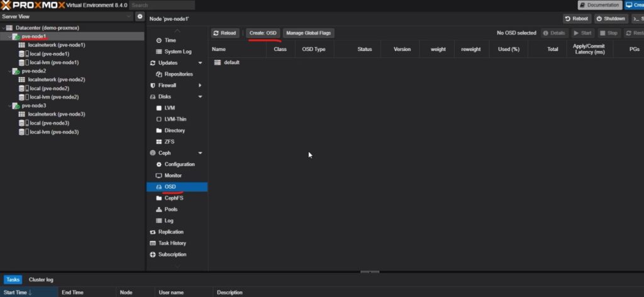
Task: Click the Pools sitemap icon
Action: (x=159, y=210)
